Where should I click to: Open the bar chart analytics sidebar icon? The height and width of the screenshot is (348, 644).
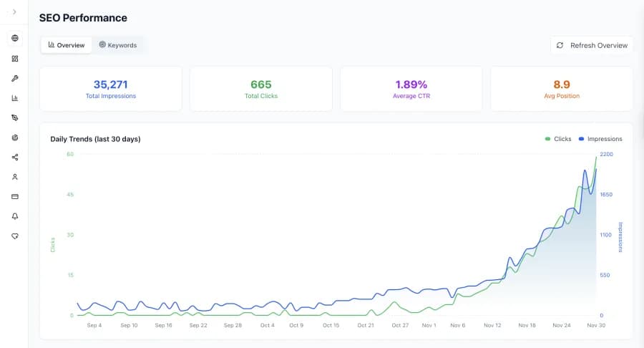(x=14, y=98)
